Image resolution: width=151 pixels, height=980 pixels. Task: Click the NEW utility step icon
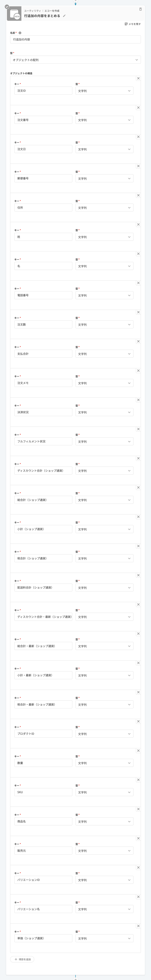coord(14,14)
